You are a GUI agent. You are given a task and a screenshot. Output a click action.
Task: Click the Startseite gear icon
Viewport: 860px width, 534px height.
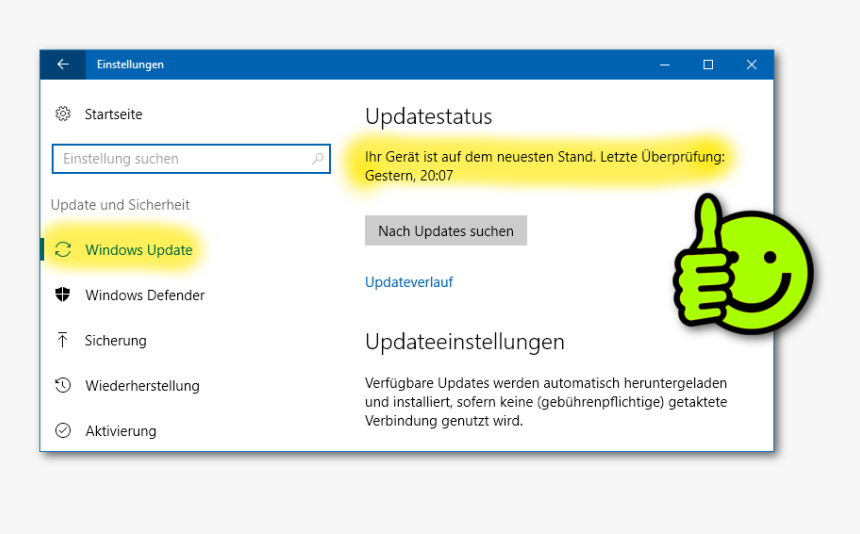point(63,114)
